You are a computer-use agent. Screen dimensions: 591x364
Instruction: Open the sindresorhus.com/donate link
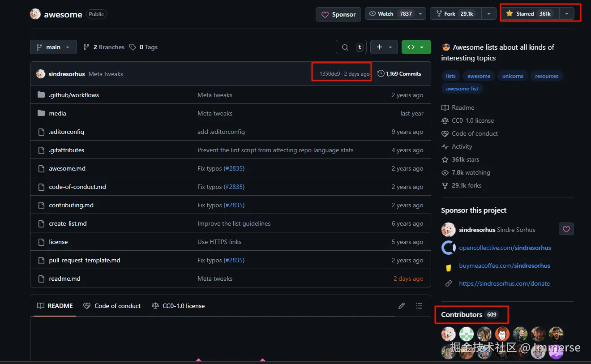[505, 283]
